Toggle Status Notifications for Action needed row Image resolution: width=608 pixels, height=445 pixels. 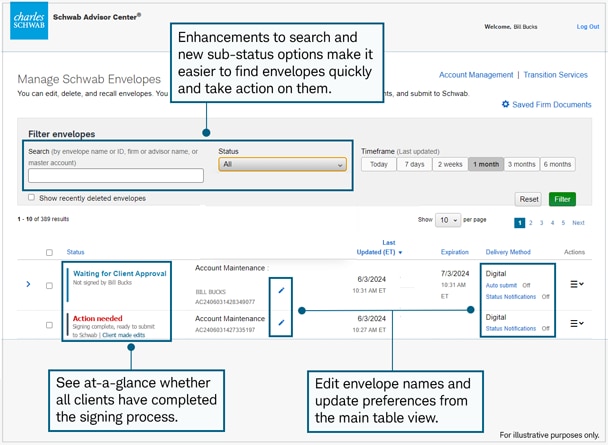(x=511, y=328)
